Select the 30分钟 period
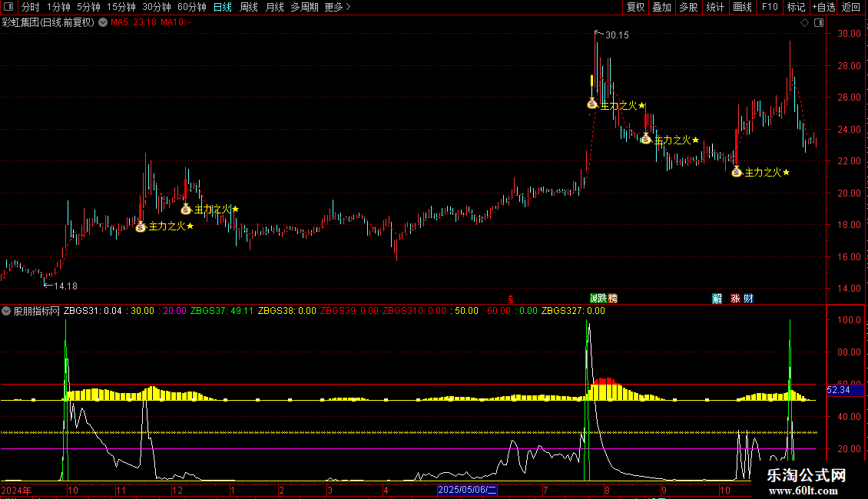This screenshot has height=499, width=868. click(x=157, y=7)
